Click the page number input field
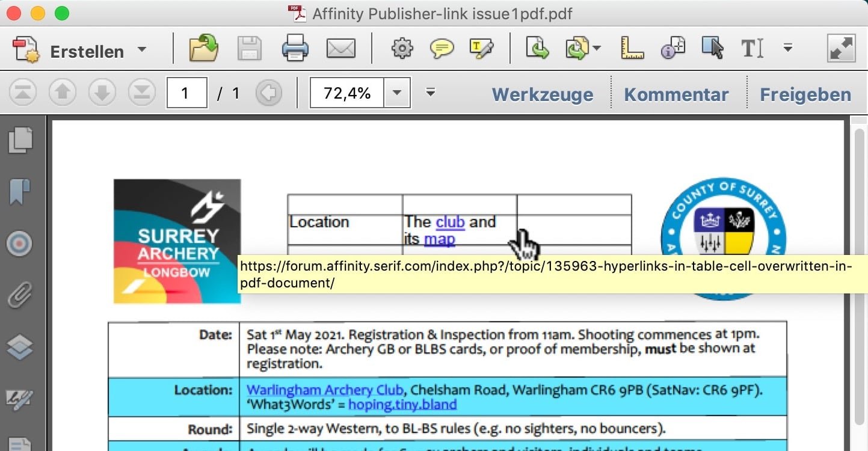This screenshot has height=451, width=868. click(186, 93)
